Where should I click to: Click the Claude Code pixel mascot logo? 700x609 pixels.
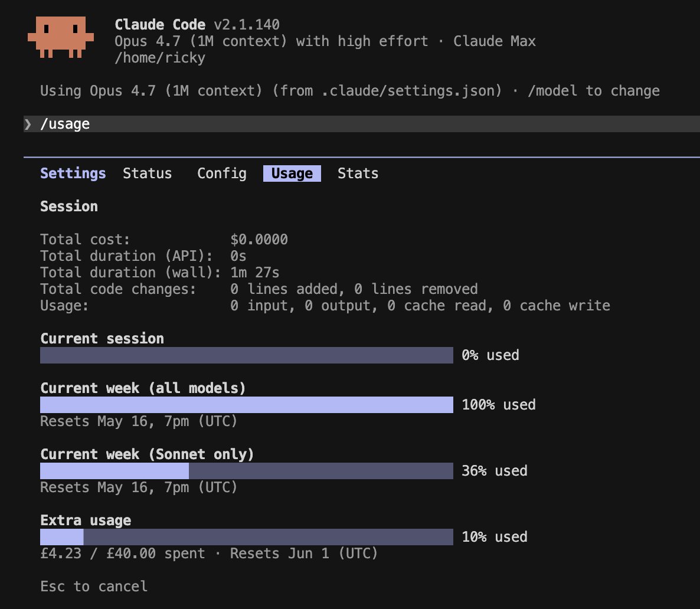tap(61, 37)
